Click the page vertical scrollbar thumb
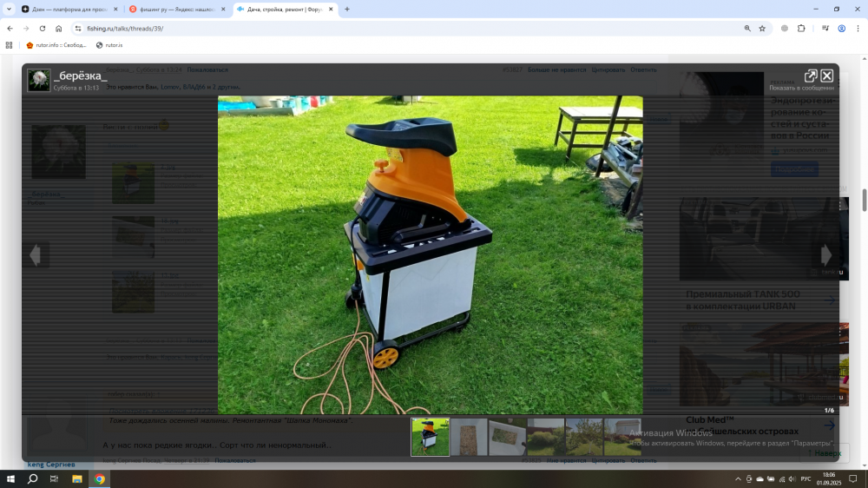 (864, 200)
